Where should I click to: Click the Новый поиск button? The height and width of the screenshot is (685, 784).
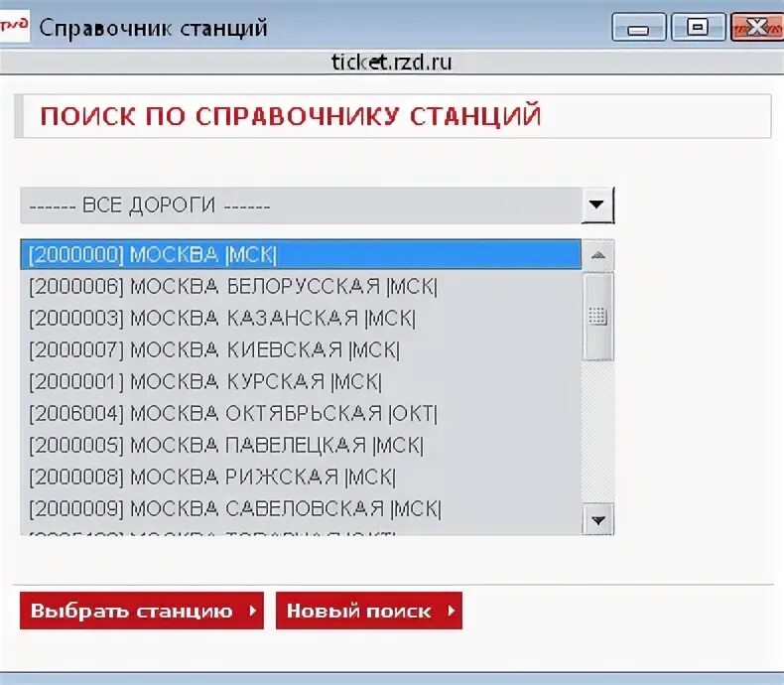(369, 611)
